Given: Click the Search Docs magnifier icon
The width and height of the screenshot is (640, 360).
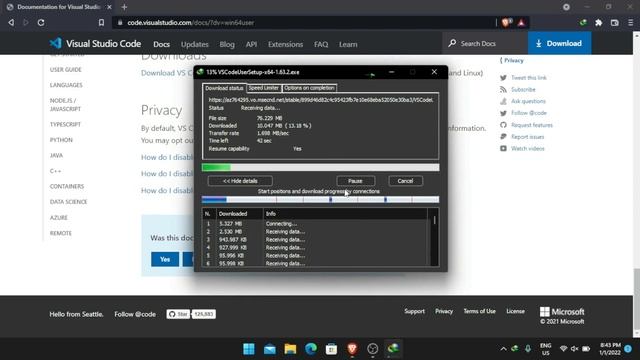Looking at the screenshot, I should [452, 43].
